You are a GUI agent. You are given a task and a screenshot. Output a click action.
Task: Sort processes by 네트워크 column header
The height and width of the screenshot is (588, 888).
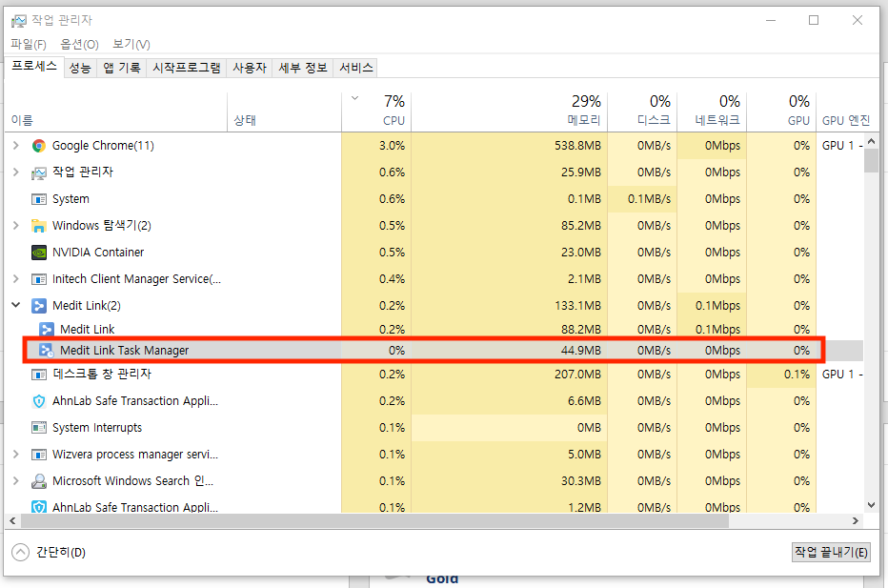click(712, 112)
